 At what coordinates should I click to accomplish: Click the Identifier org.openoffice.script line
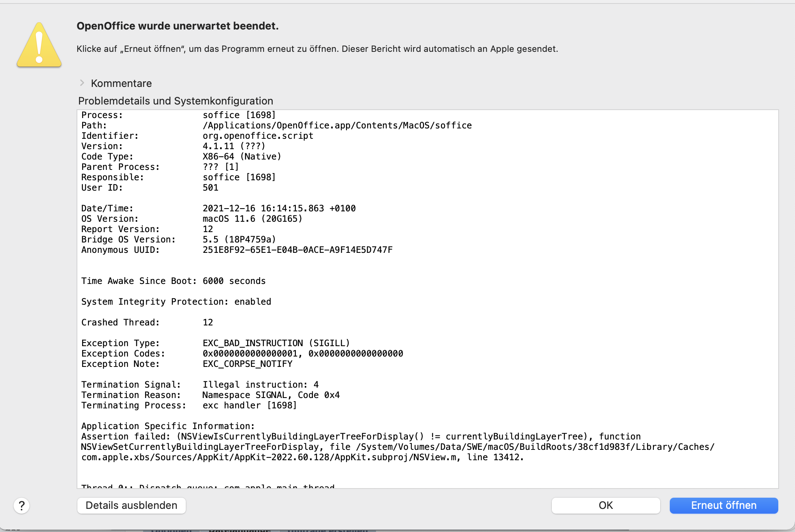258,136
